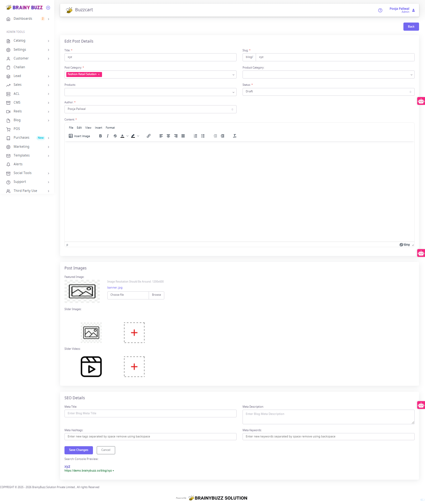Open highlight color dropdown arrow
Screen dimensions: 425x504
[138, 136]
